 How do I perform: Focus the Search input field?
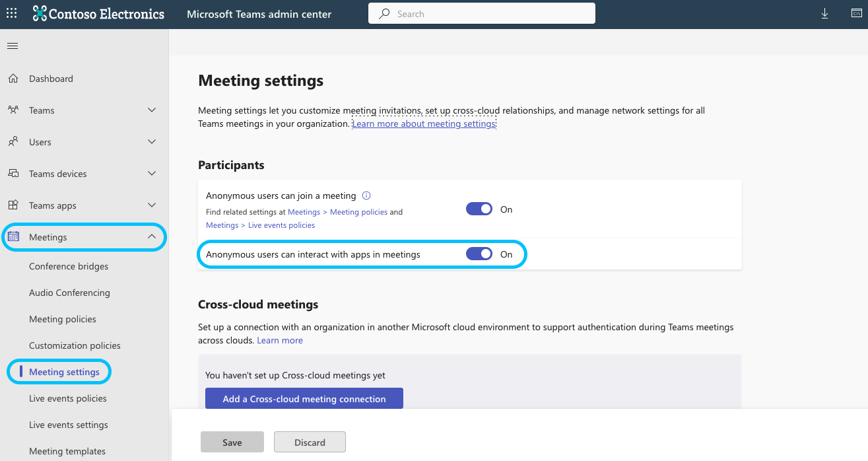coord(482,14)
